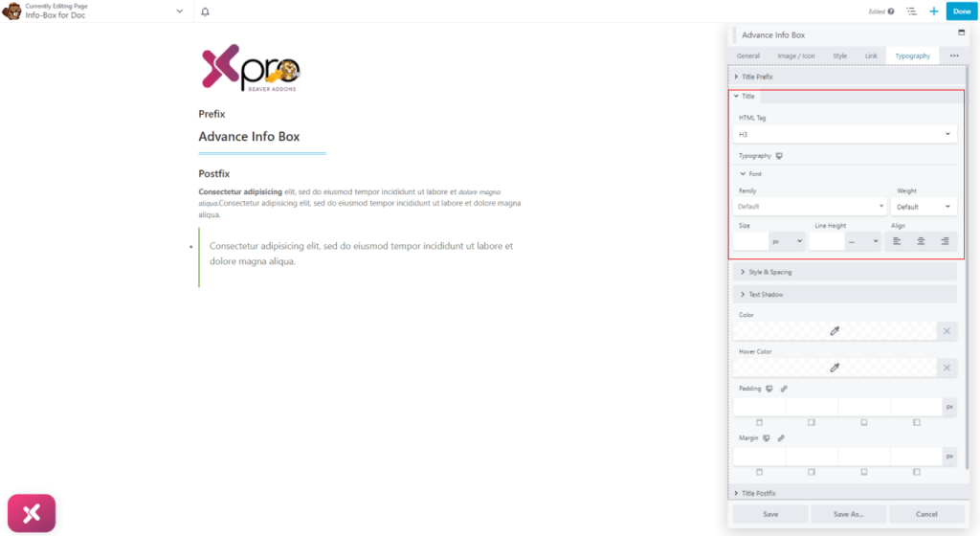The image size is (980, 536).
Task: Clear the Hover Color value
Action: pos(947,368)
